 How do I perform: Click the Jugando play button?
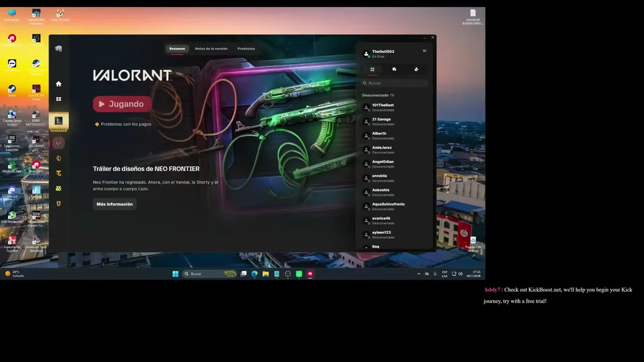122,104
